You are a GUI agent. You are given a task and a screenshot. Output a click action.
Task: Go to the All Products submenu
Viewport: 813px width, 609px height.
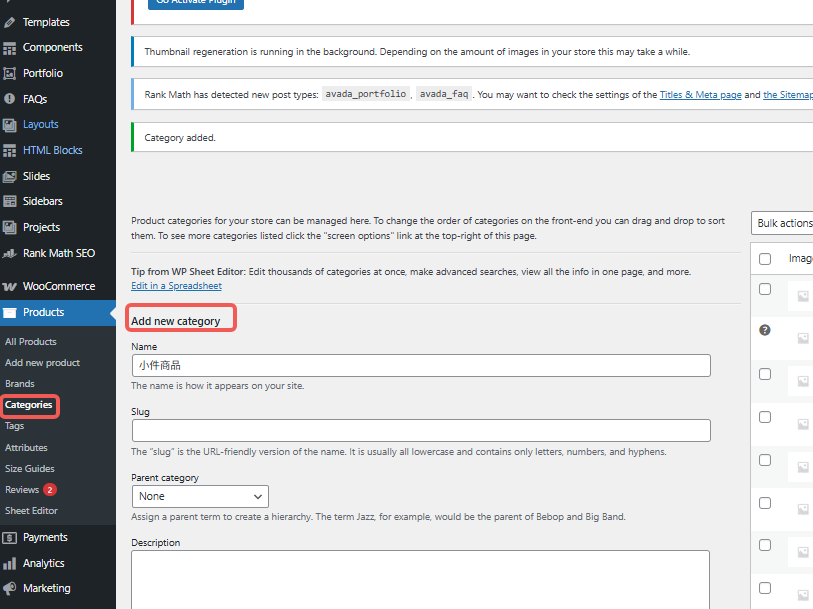click(x=30, y=341)
